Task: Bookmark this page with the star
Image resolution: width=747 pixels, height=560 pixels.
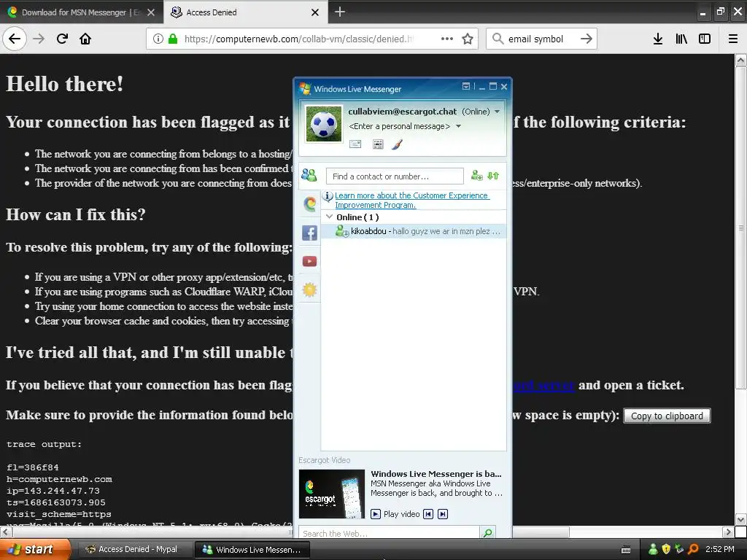Action: point(468,39)
